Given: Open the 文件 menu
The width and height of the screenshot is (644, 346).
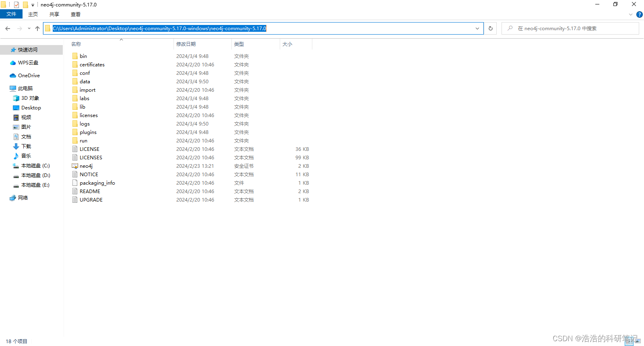Looking at the screenshot, I should click(x=11, y=14).
